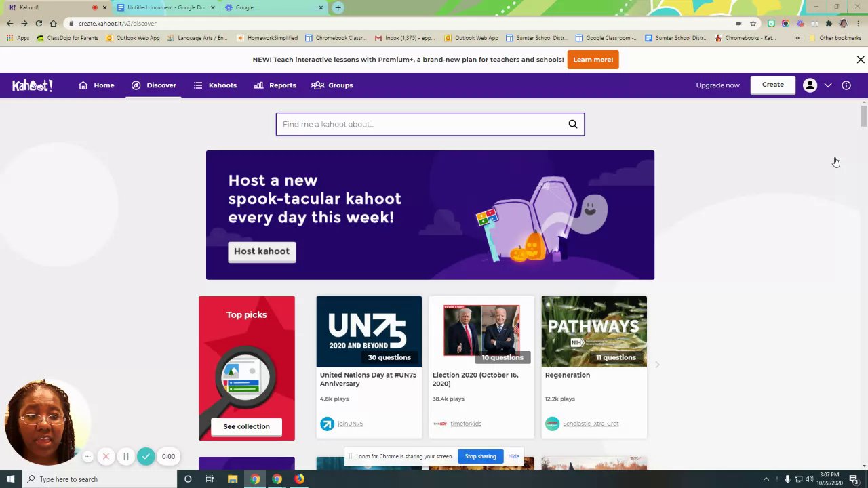Go to Home in Kahoot navigation
Image resolution: width=868 pixels, height=488 pixels.
[x=96, y=85]
